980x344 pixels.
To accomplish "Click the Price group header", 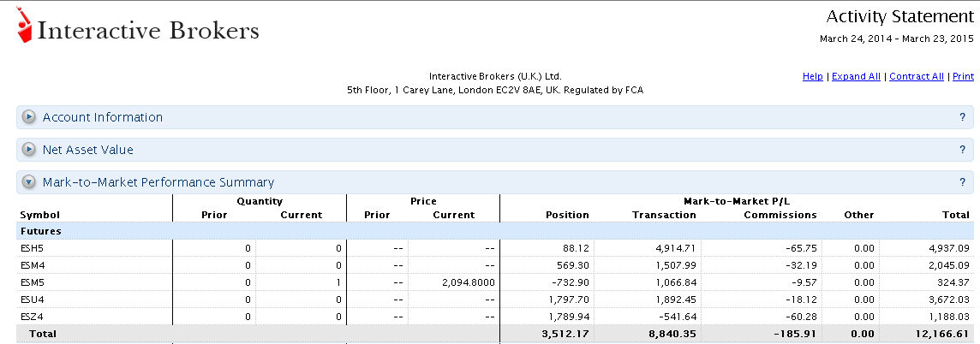I will (423, 201).
